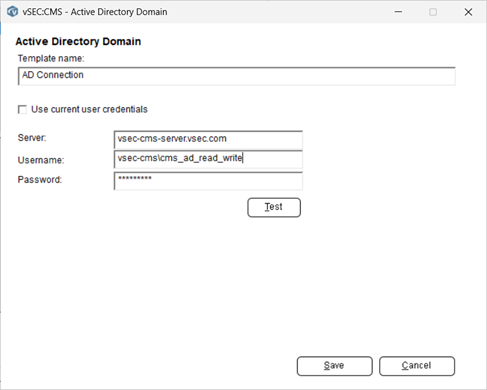Enable Use current user credentials checkbox

22,109
